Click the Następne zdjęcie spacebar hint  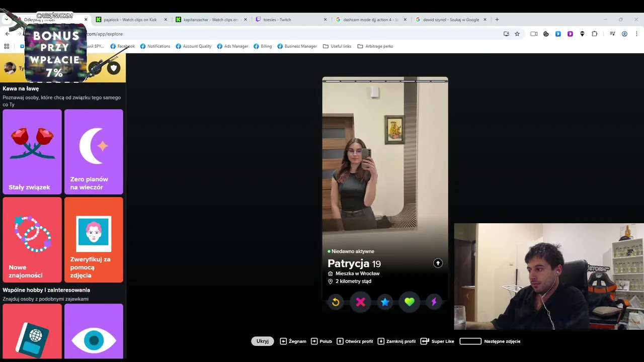490,341
